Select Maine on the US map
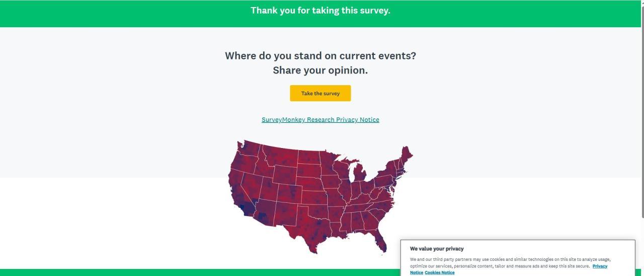The image size is (644, 276). [406, 154]
